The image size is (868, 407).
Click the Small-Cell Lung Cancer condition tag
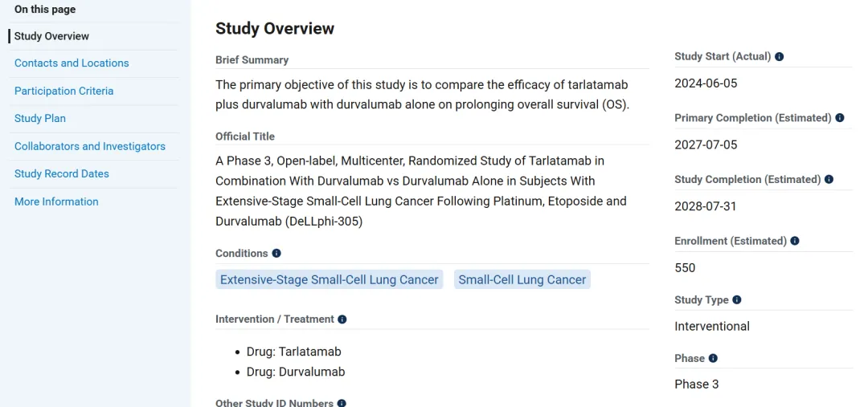pos(522,279)
